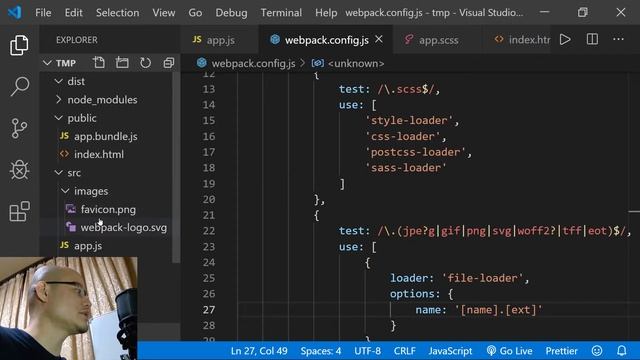Change the CRLF line ending setting
Viewport: 640px width, 360px height.
click(404, 351)
